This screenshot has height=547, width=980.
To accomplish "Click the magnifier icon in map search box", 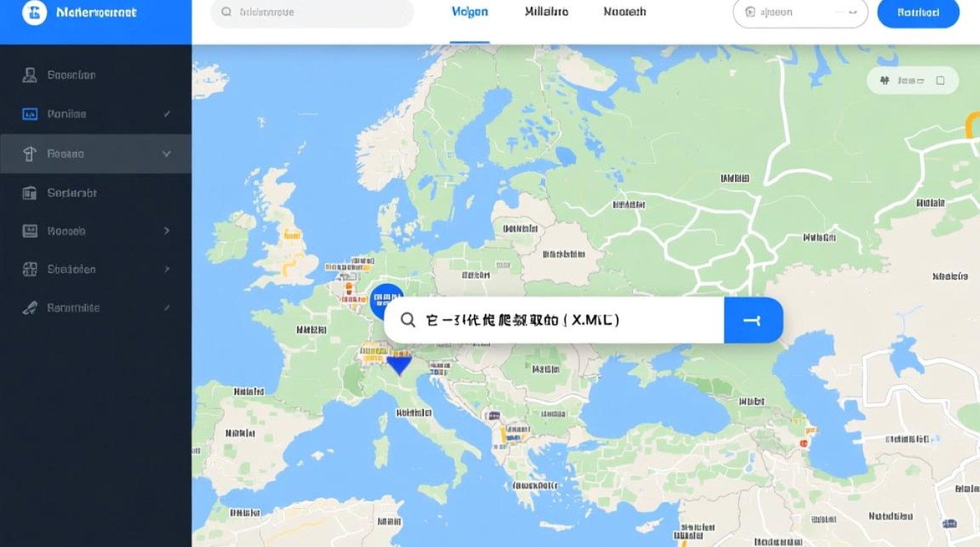I will pos(408,319).
